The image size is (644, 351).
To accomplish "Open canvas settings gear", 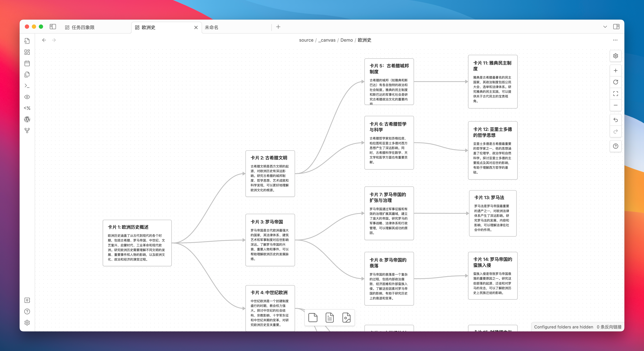I will [x=615, y=56].
